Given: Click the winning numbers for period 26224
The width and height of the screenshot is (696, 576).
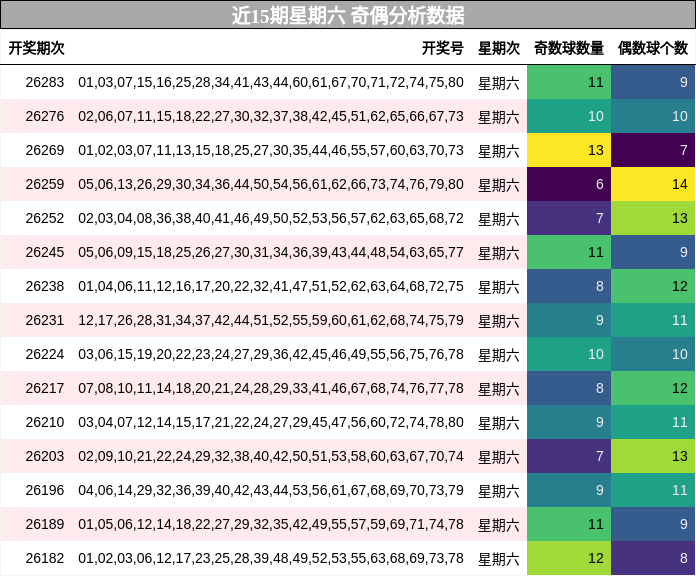Looking at the screenshot, I should (271, 354).
